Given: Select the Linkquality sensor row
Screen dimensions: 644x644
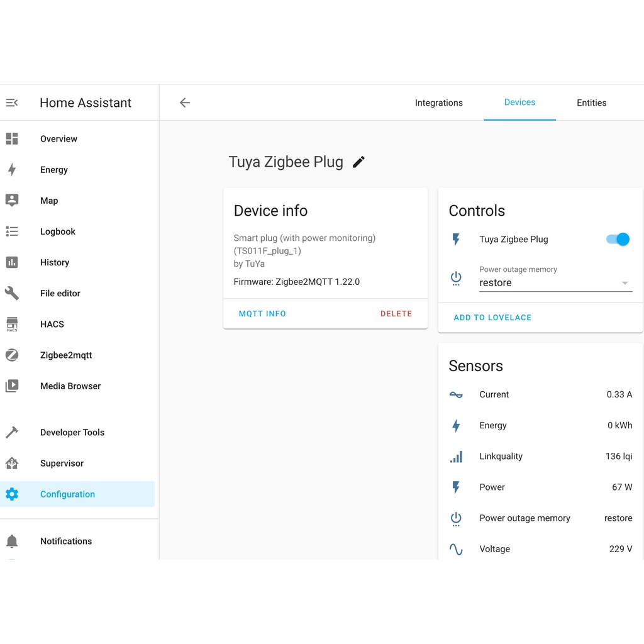Looking at the screenshot, I should (x=540, y=457).
